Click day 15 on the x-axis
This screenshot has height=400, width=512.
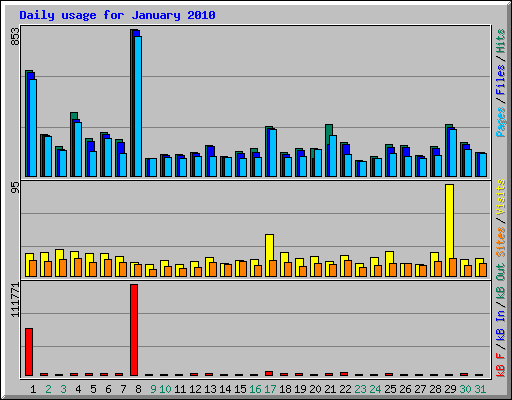(x=240, y=389)
